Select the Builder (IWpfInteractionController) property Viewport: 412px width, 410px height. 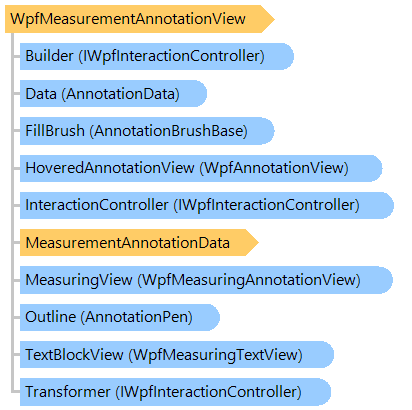click(157, 56)
